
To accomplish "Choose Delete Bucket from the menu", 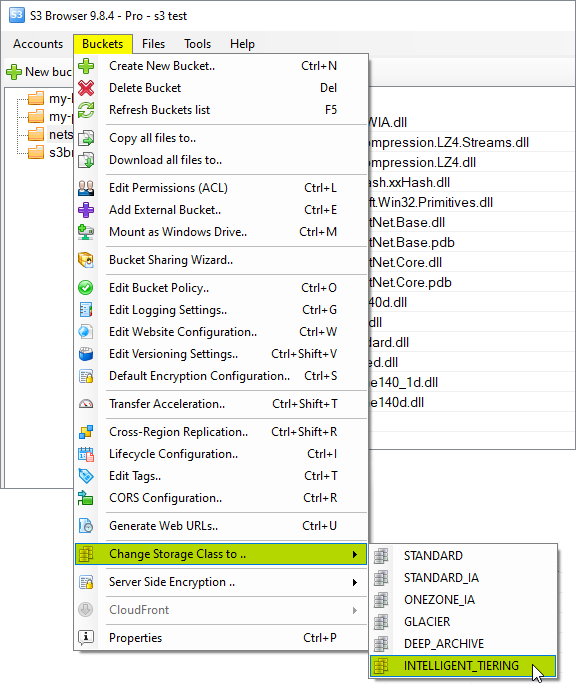I will coord(221,88).
